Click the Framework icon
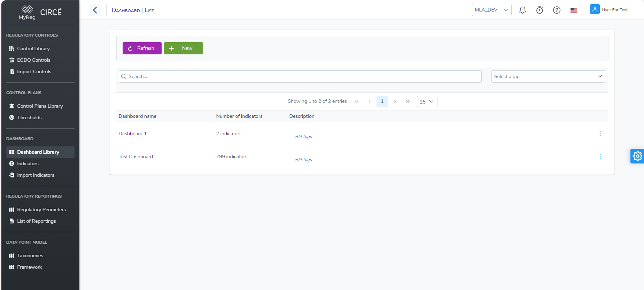This screenshot has height=290, width=644. click(x=12, y=267)
